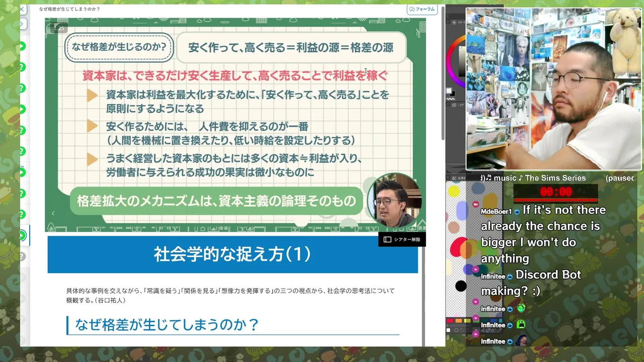Image resolution: width=644 pixels, height=362 pixels.
Task: Select the foreground color swatch below the color wheel
Action: click(449, 91)
